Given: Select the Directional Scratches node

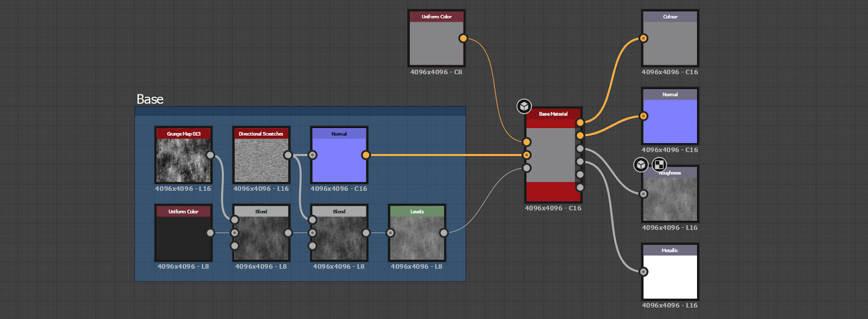Looking at the screenshot, I should coord(261,155).
